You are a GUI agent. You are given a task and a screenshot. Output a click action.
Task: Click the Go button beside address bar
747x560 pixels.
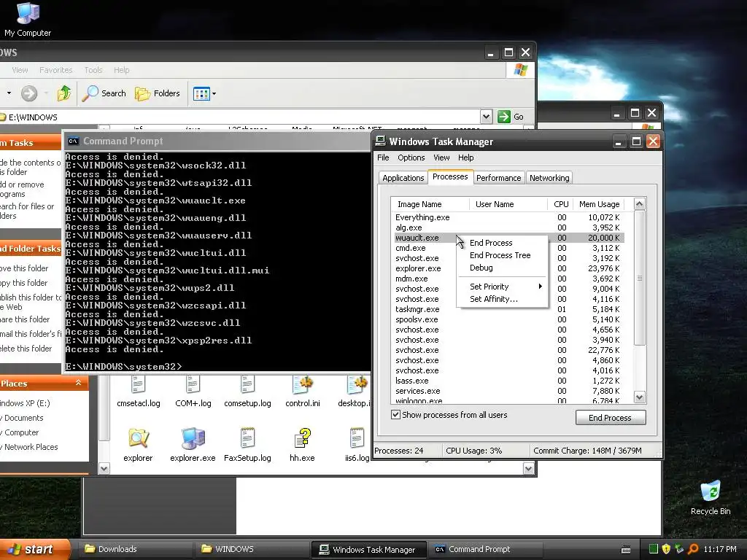click(x=511, y=117)
